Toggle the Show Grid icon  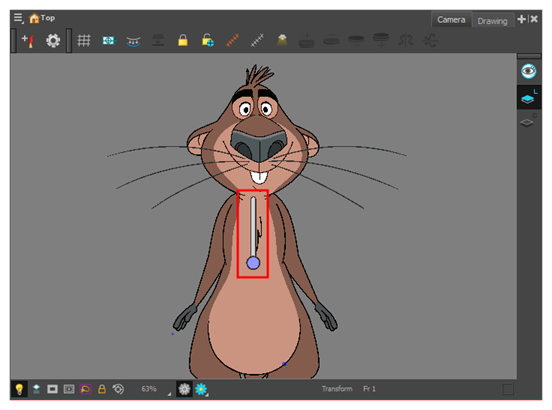(x=84, y=41)
